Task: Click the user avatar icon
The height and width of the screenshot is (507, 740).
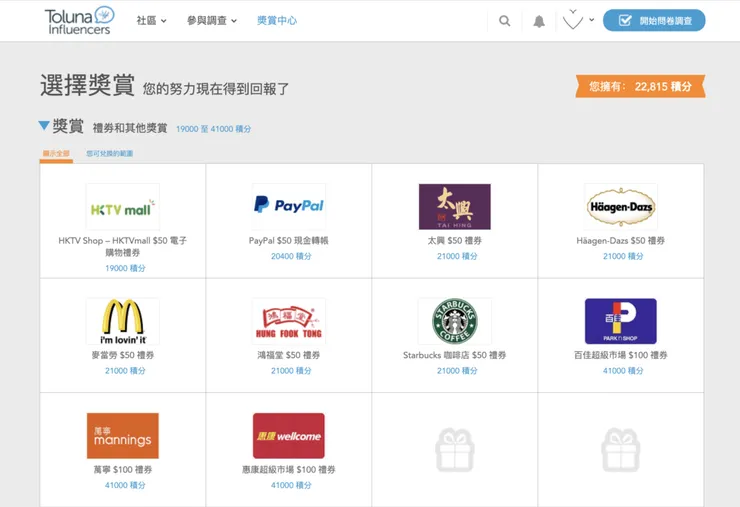Action: (572, 20)
